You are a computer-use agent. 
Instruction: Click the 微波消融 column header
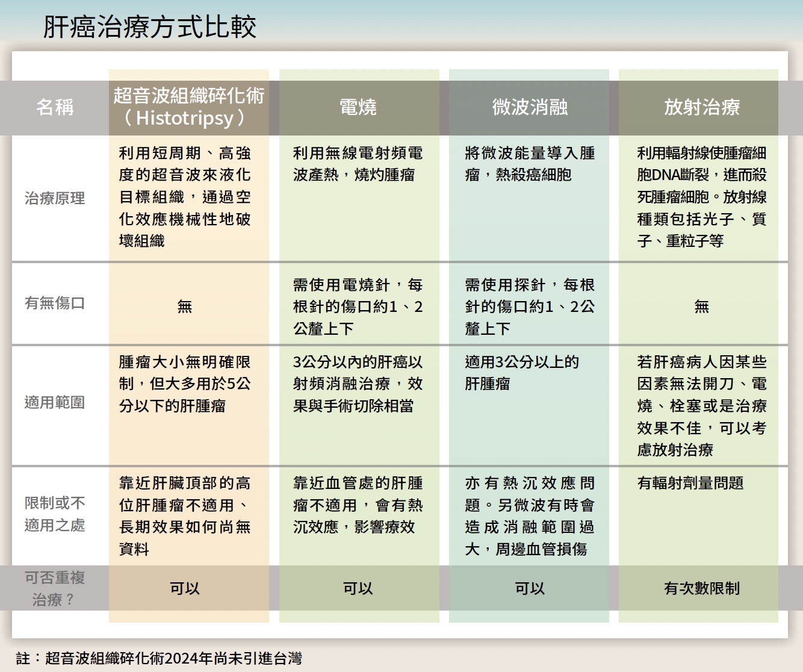[530, 107]
